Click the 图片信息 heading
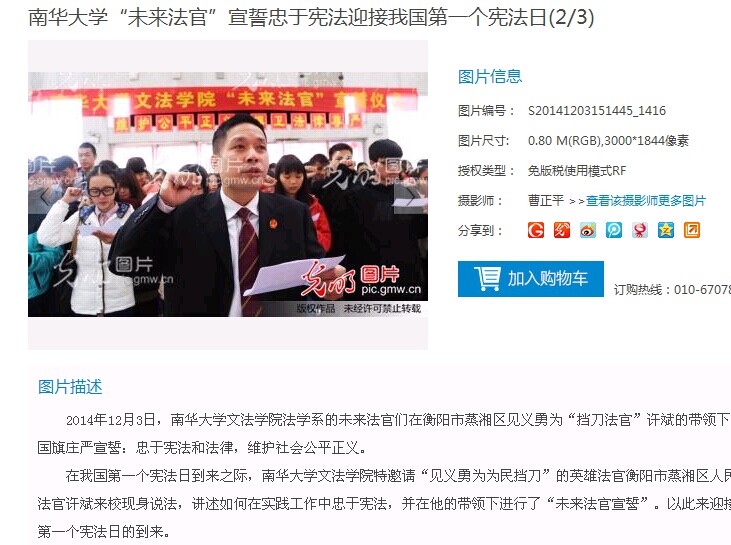 coord(490,76)
